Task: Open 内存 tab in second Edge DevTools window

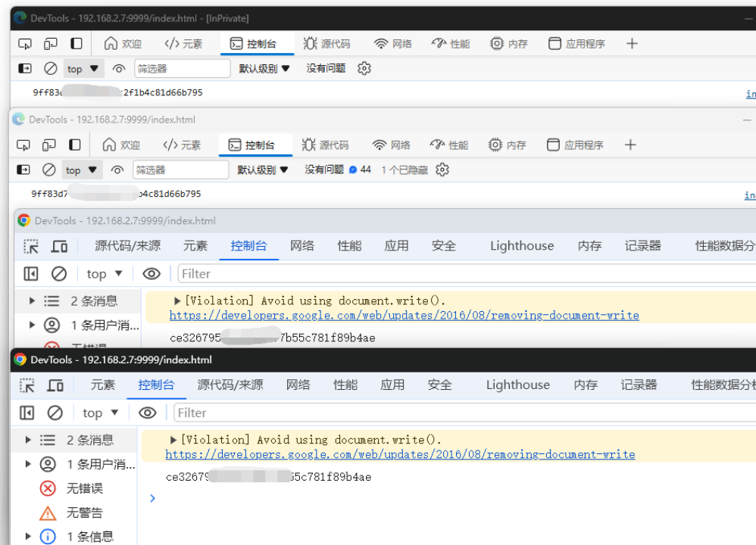Action: coord(508,145)
